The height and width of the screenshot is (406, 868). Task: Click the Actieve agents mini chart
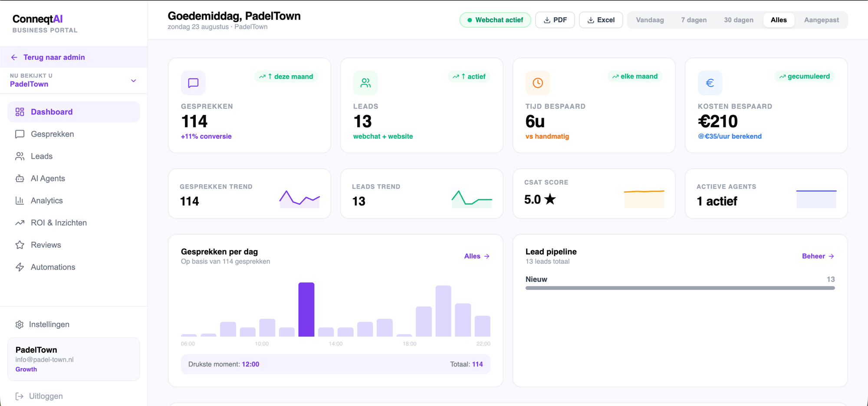point(816,198)
